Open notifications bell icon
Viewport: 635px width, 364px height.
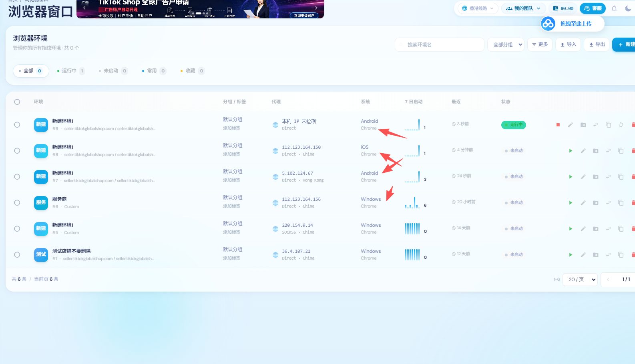coord(614,8)
